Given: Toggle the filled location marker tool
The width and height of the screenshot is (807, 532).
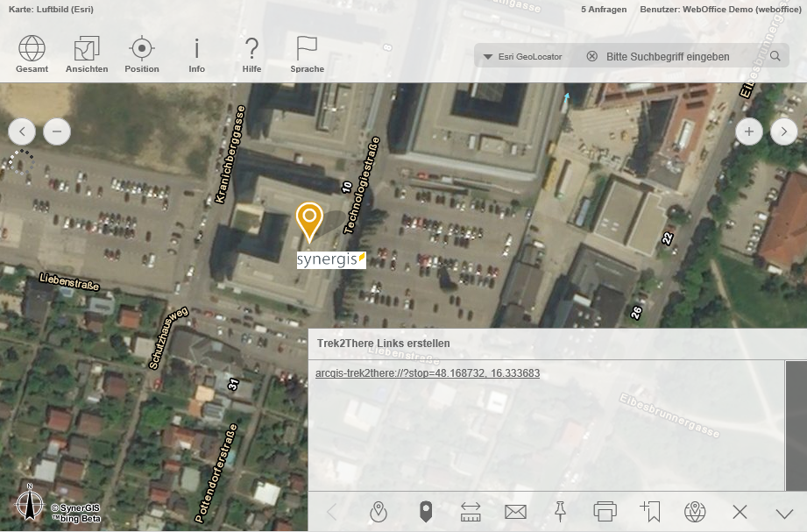Looking at the screenshot, I should [x=426, y=512].
